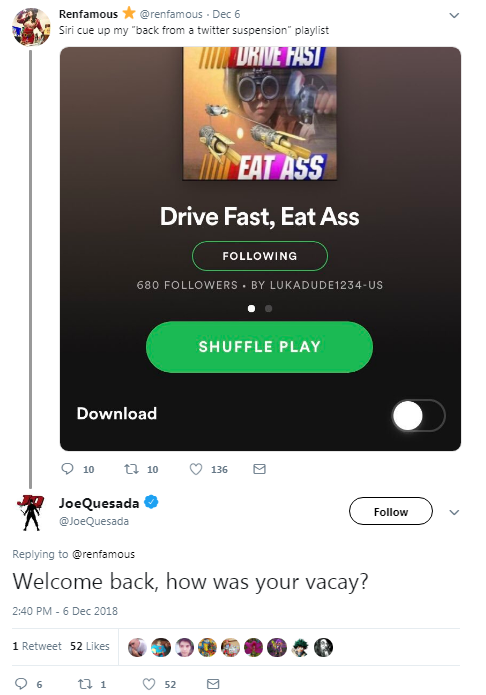Open the @renfamous mention link
Viewport: 486px width, 695px height.
pyautogui.click(x=103, y=554)
